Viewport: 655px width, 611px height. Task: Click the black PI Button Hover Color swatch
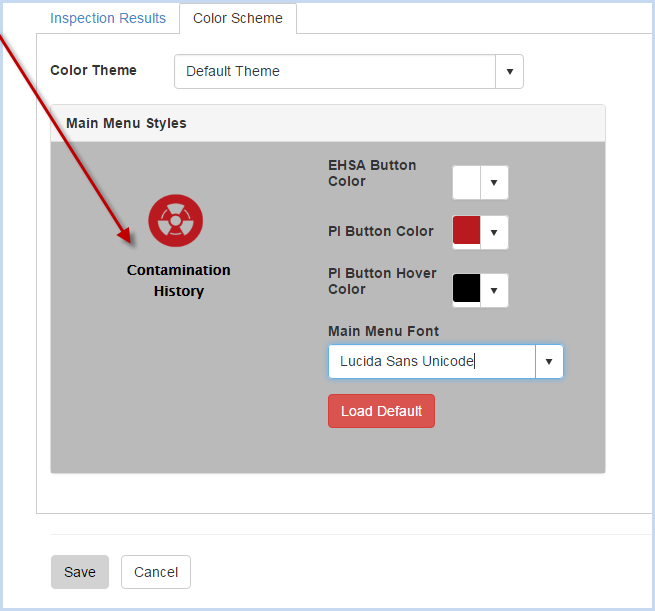pyautogui.click(x=466, y=288)
